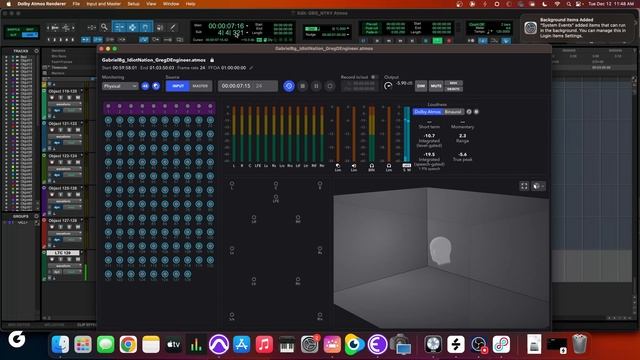Open Google Chrome from the Dock
640x360 pixels.
tap(128, 344)
